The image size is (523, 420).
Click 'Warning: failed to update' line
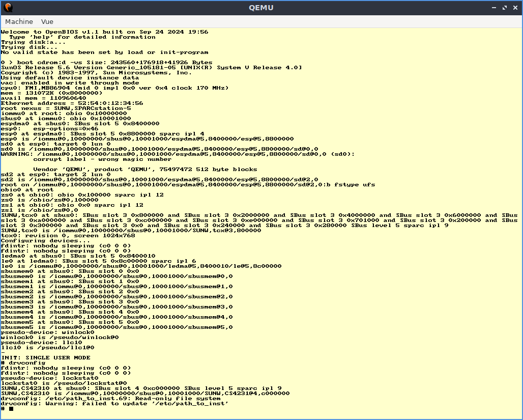115,404
